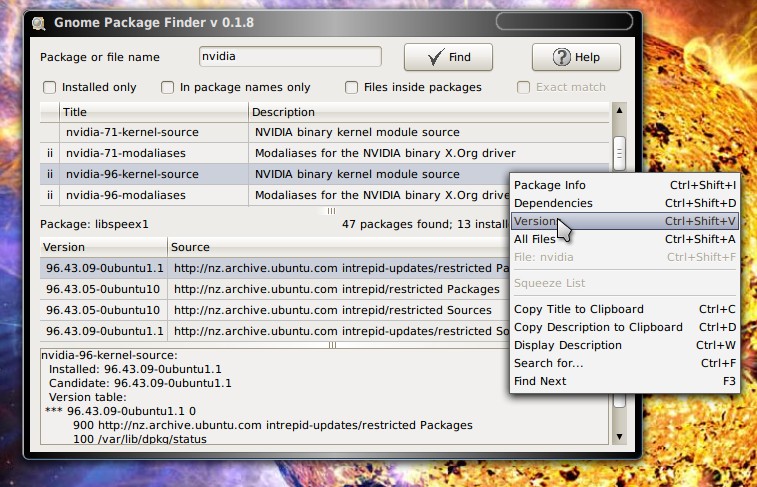The height and width of the screenshot is (487, 757).
Task: Select the nvidia-71-modaliases package row
Action: coord(324,153)
